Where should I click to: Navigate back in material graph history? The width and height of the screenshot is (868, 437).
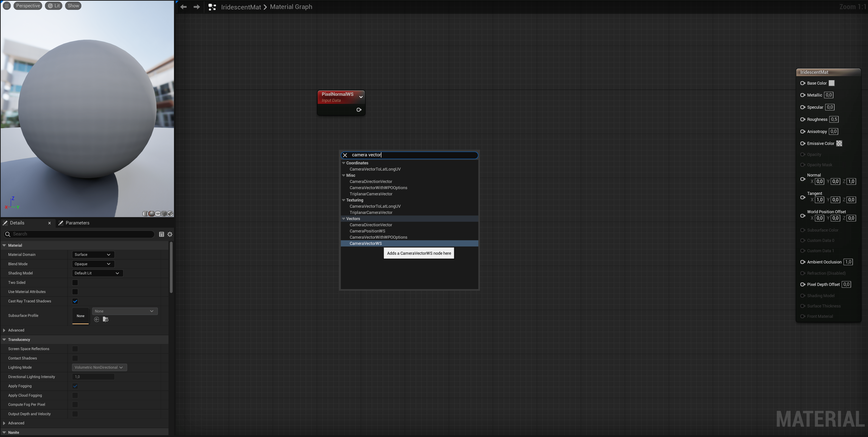(183, 7)
